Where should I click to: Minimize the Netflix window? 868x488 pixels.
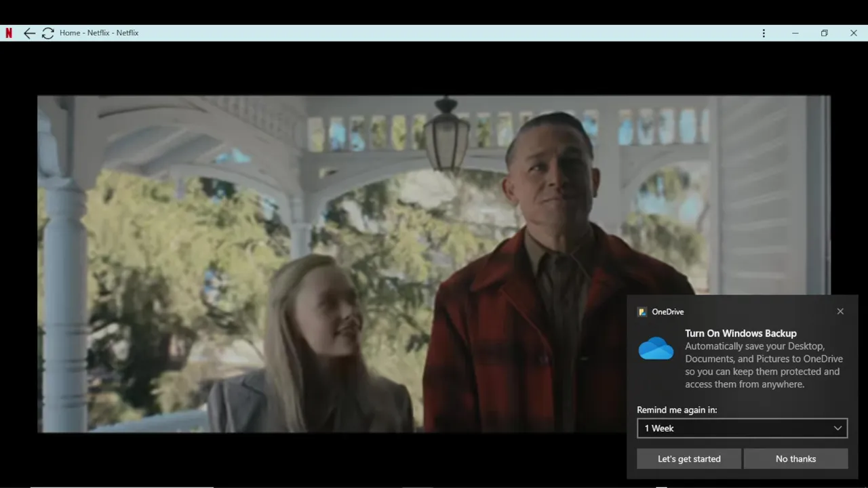click(x=795, y=33)
